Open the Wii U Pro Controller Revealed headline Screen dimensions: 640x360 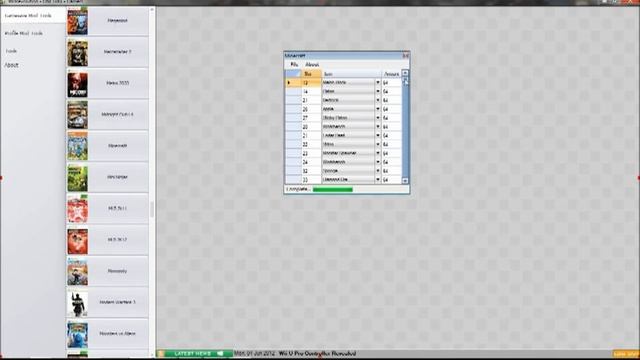coord(318,353)
